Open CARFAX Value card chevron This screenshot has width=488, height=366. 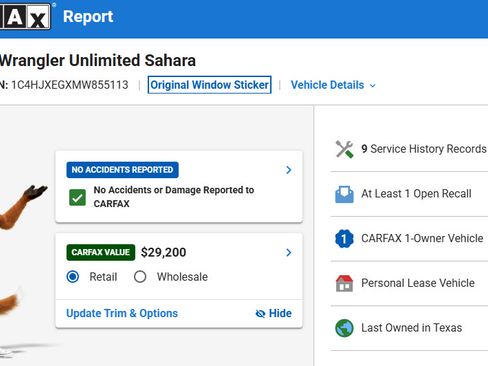(x=289, y=253)
